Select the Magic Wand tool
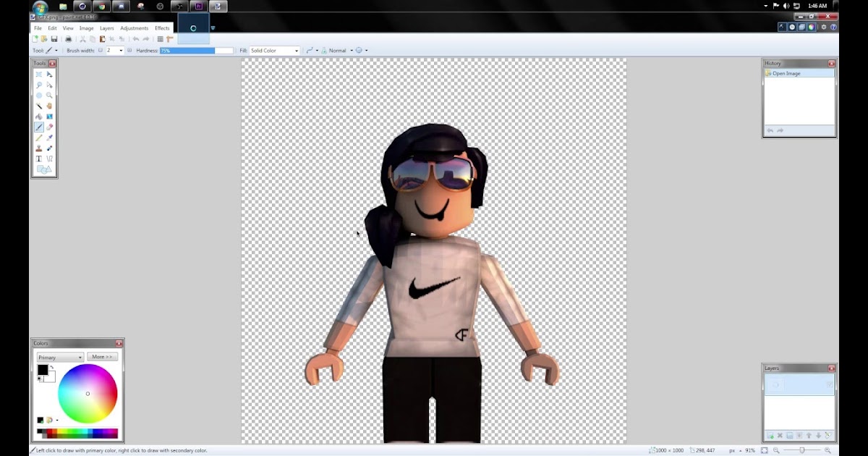Screen dimensions: 868x456 point(39,106)
